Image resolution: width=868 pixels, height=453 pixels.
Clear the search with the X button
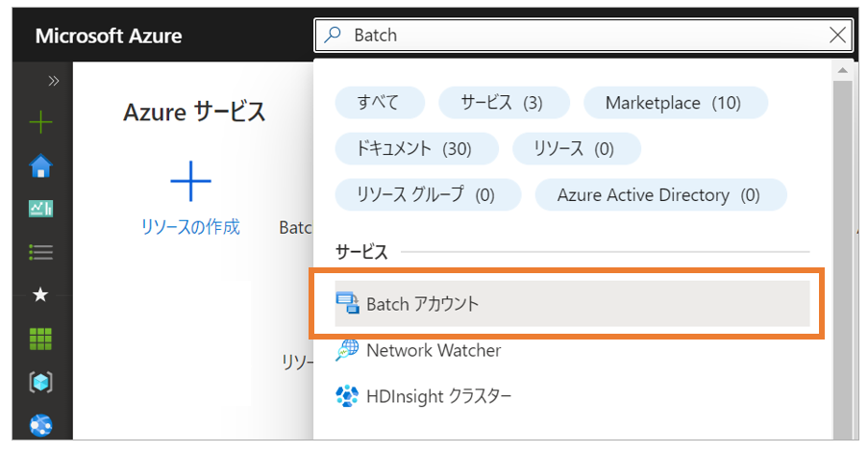tap(838, 35)
